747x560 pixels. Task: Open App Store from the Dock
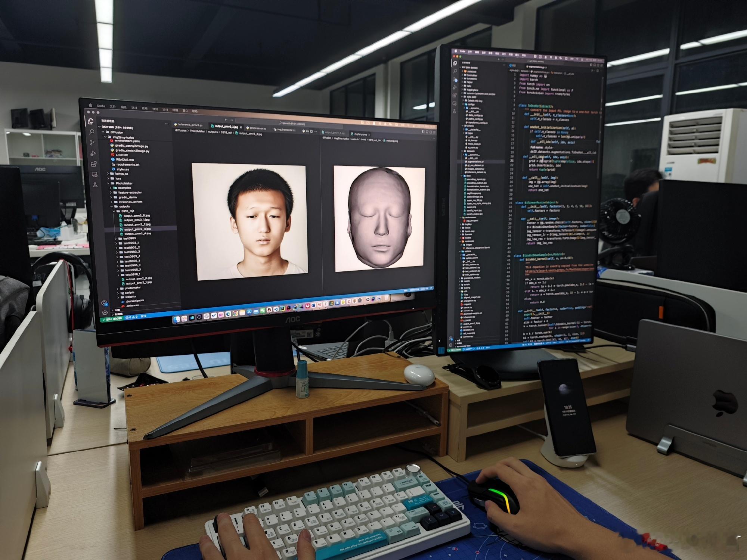(249, 312)
